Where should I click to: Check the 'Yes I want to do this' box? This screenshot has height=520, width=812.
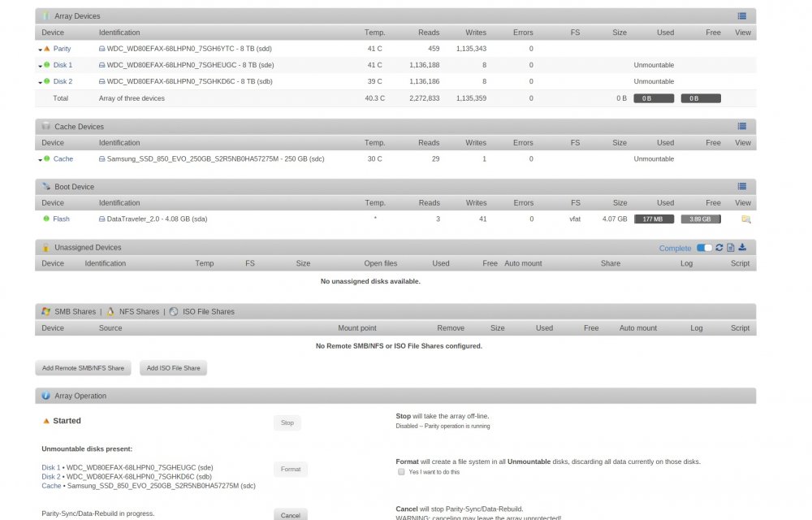click(x=401, y=472)
